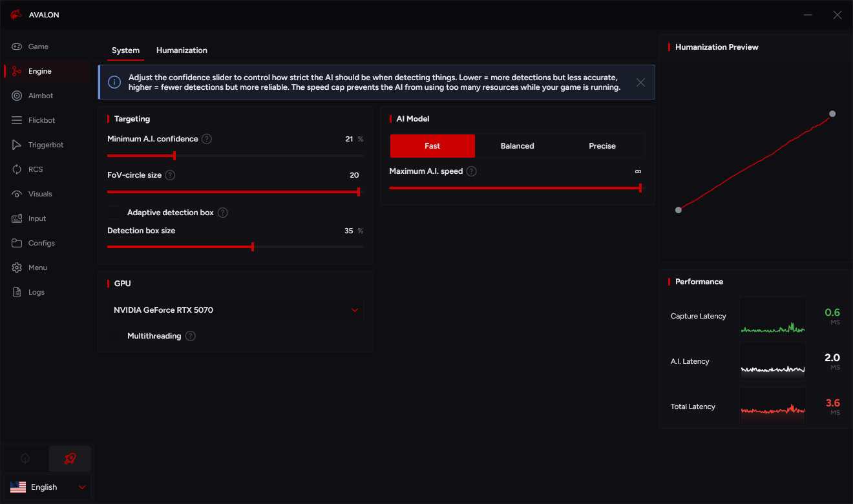Viewport: 853px width, 504px height.
Task: Enable the Adaptive detection box checkbox
Action: [x=114, y=213]
